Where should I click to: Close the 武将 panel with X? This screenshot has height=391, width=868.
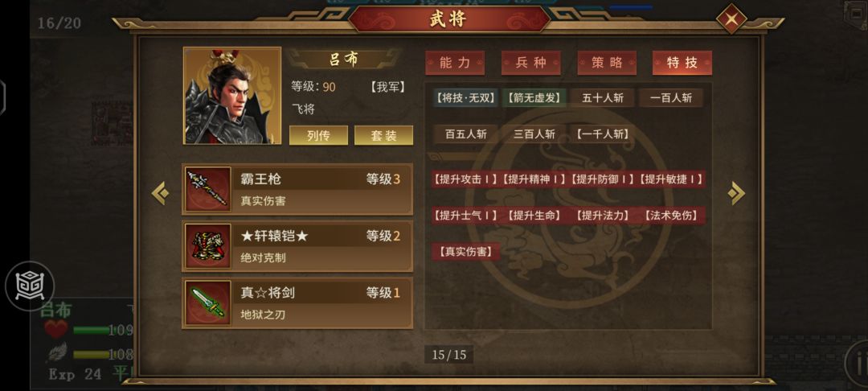(732, 19)
